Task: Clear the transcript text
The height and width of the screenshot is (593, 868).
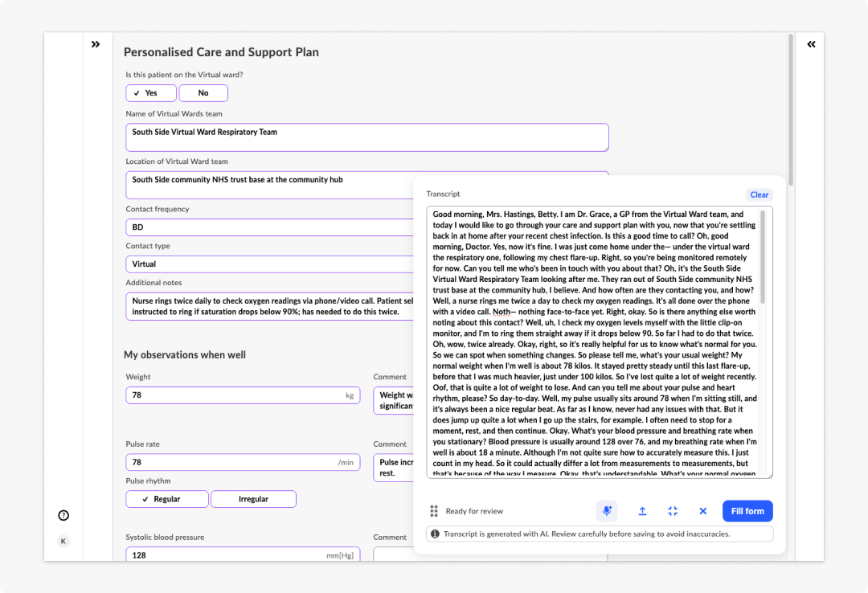Action: tap(759, 195)
